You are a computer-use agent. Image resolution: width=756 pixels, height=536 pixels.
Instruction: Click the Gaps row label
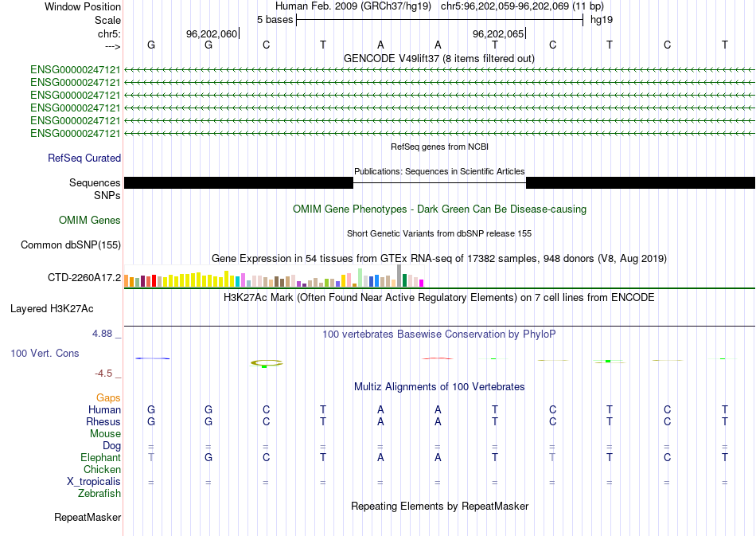coord(108,398)
